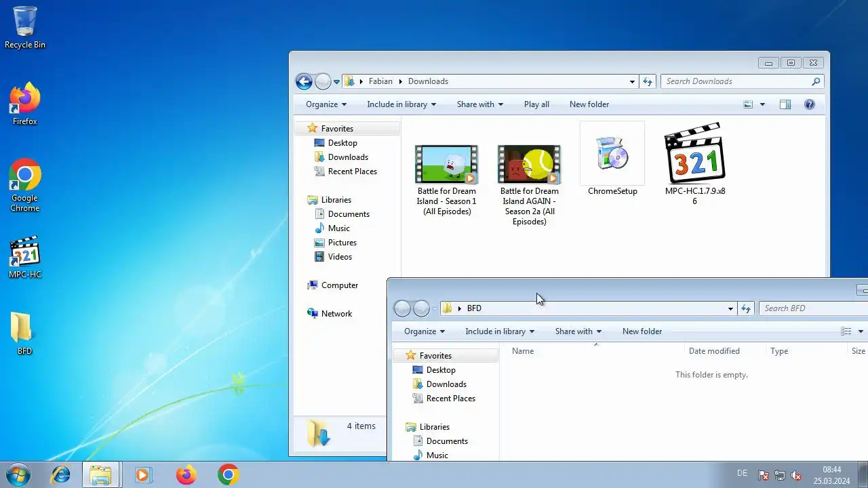The width and height of the screenshot is (868, 488).
Task: Select the Firefox desktop shortcut
Action: coord(25,104)
